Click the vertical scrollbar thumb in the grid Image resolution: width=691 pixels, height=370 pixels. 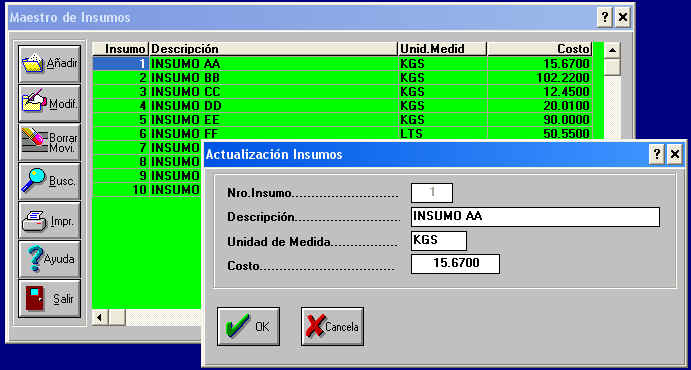(612, 67)
